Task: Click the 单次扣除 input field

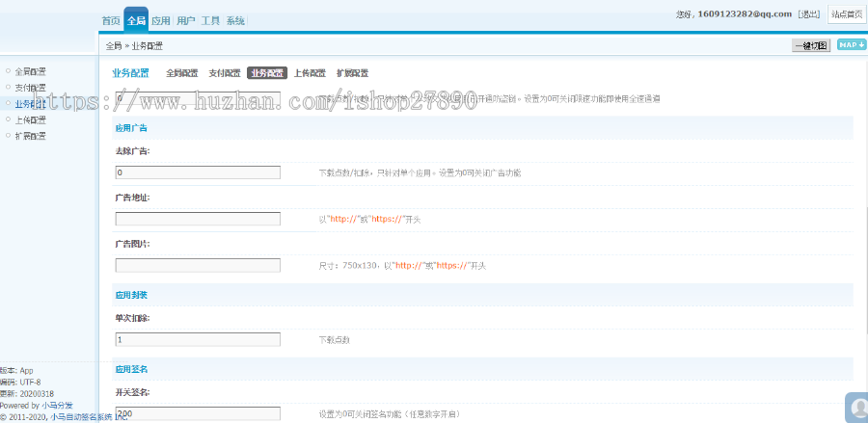Action: [198, 339]
